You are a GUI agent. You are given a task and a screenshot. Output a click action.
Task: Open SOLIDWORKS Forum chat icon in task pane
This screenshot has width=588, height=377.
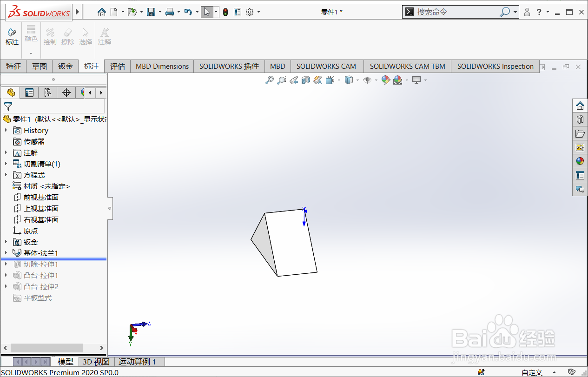click(x=580, y=189)
